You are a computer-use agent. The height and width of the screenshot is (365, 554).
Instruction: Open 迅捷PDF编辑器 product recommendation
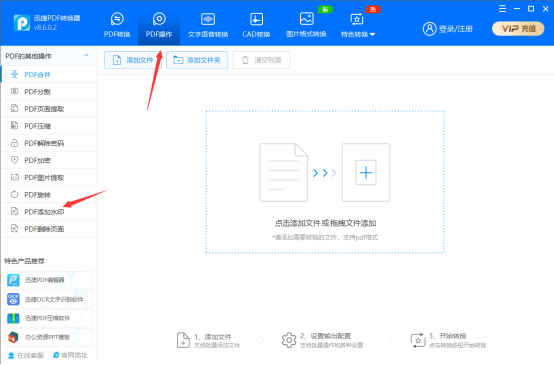pyautogui.click(x=48, y=280)
